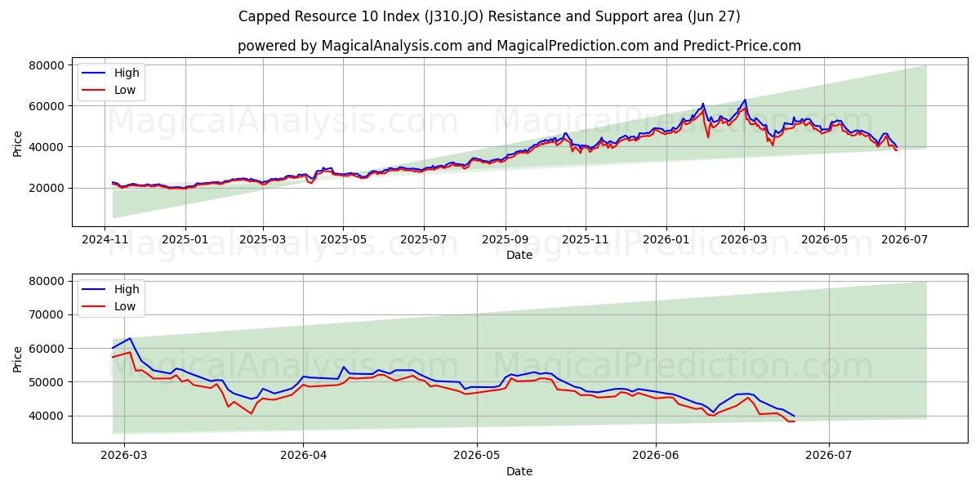This screenshot has width=980, height=490.
Task: Click 2026-05 tick label on lower chart
Action: [476, 456]
